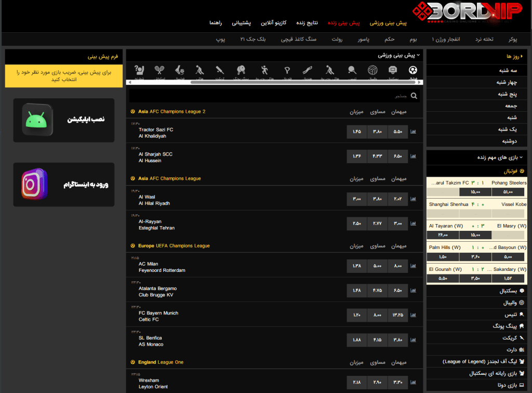Open live match Shanghai Shenhua vs Vissel Kobe
Screen dimensions: 532x393
coord(477,204)
